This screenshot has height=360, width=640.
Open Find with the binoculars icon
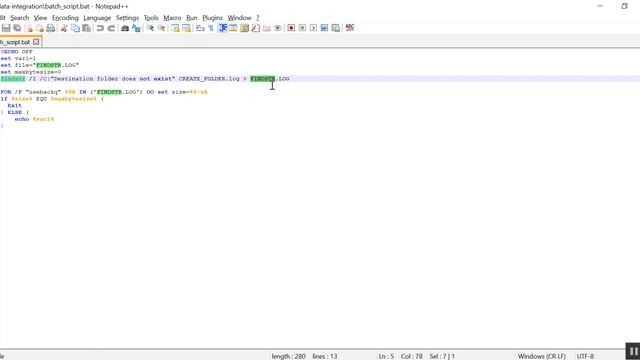coord(125,28)
